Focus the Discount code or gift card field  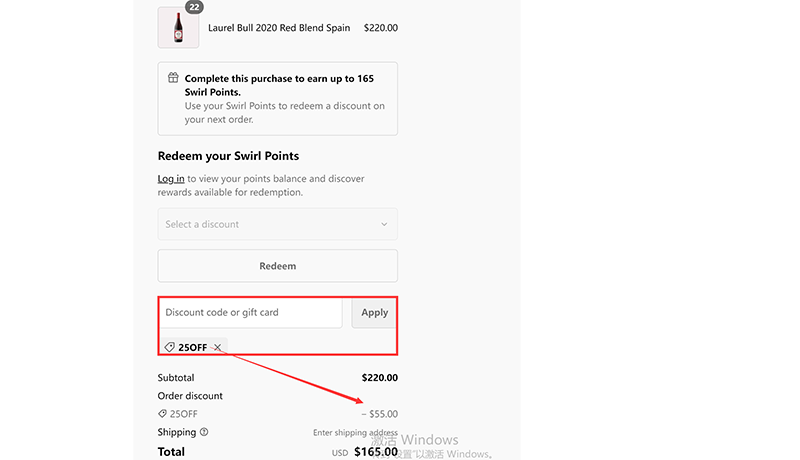pos(250,313)
